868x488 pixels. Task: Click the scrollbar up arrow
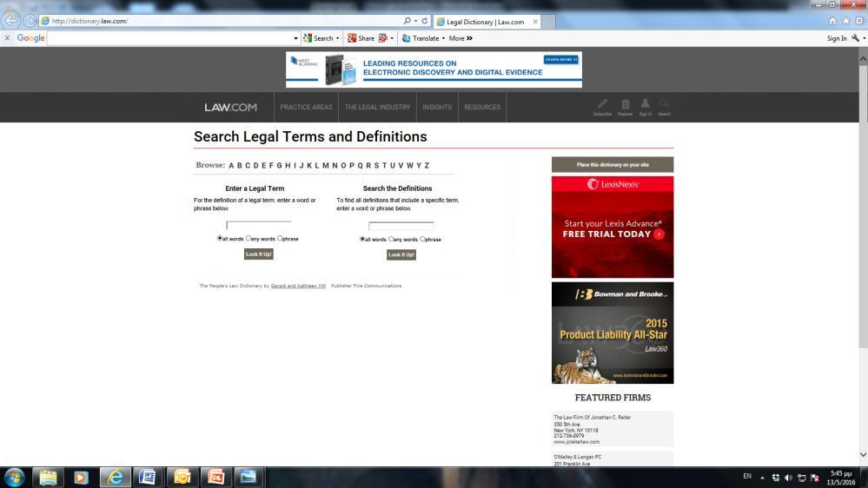[x=863, y=57]
